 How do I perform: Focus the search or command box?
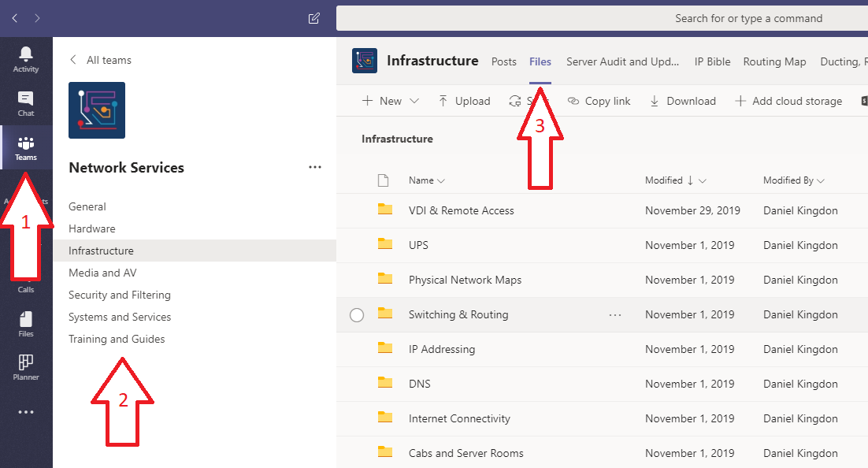pyautogui.click(x=603, y=18)
